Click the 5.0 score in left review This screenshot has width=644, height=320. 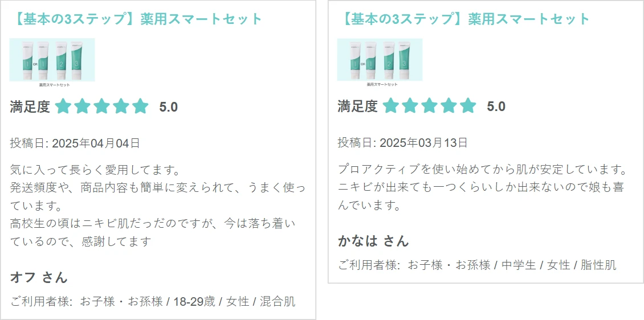168,107
